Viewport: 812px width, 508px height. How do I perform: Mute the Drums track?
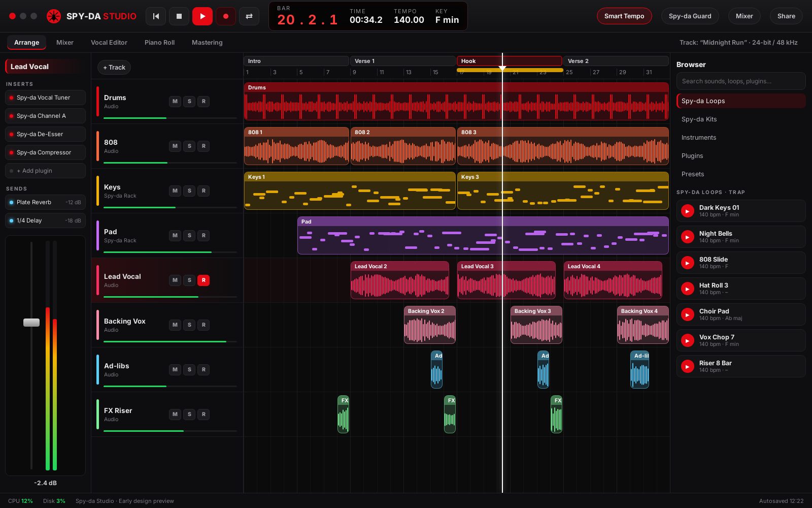point(175,102)
